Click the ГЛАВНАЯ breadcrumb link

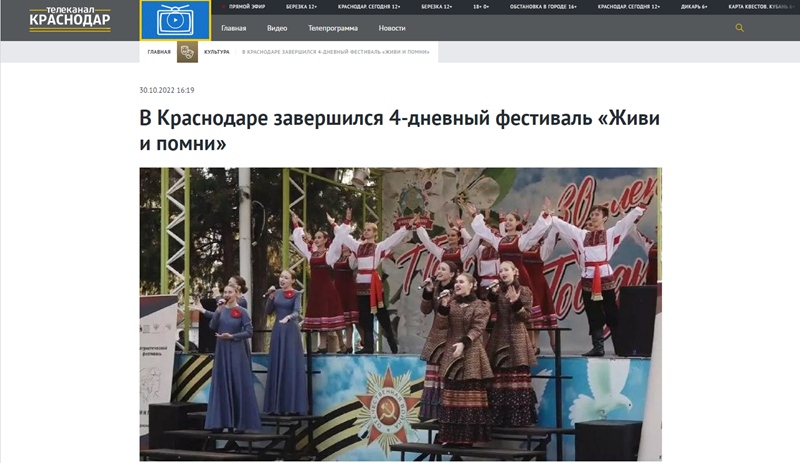[x=159, y=52]
